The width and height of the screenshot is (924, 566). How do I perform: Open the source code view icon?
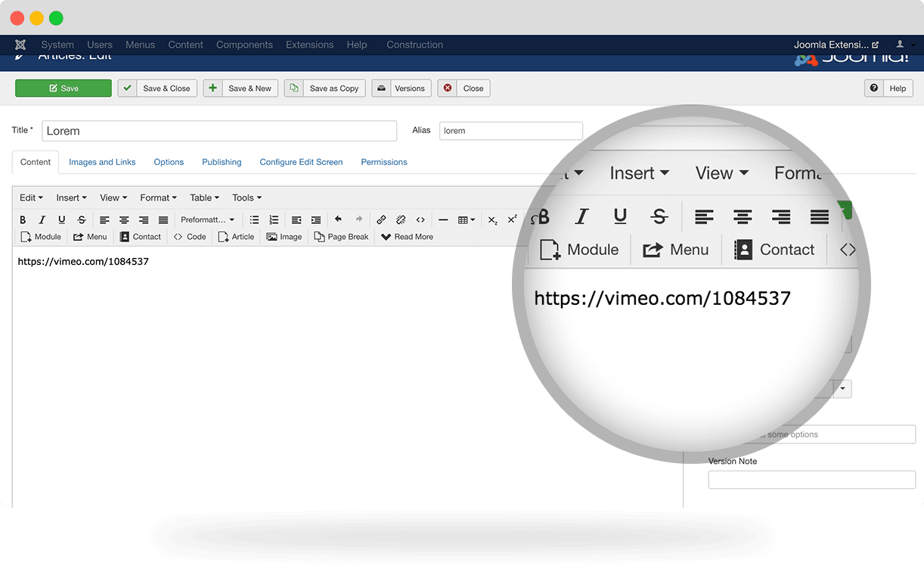(420, 220)
